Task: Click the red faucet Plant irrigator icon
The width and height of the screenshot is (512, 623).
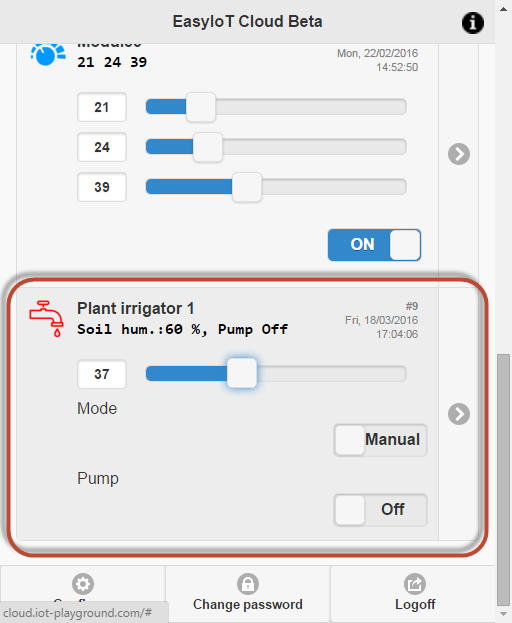Action: (x=46, y=318)
